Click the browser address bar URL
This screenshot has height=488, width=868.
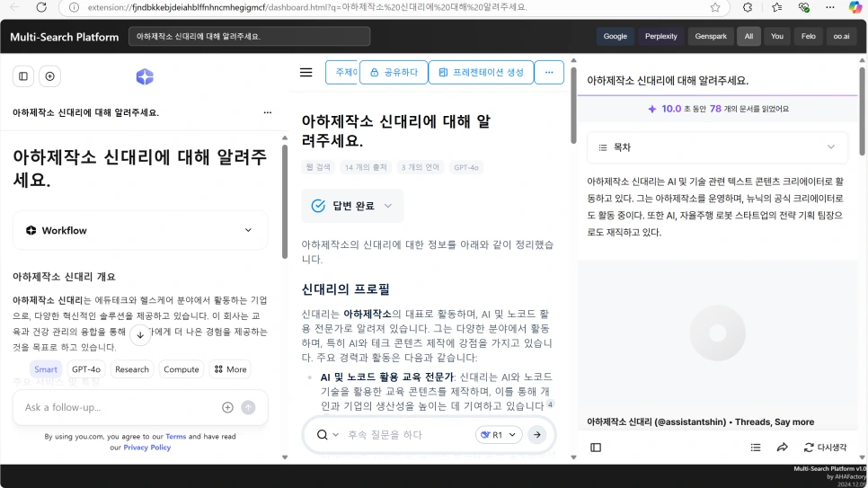(307, 7)
